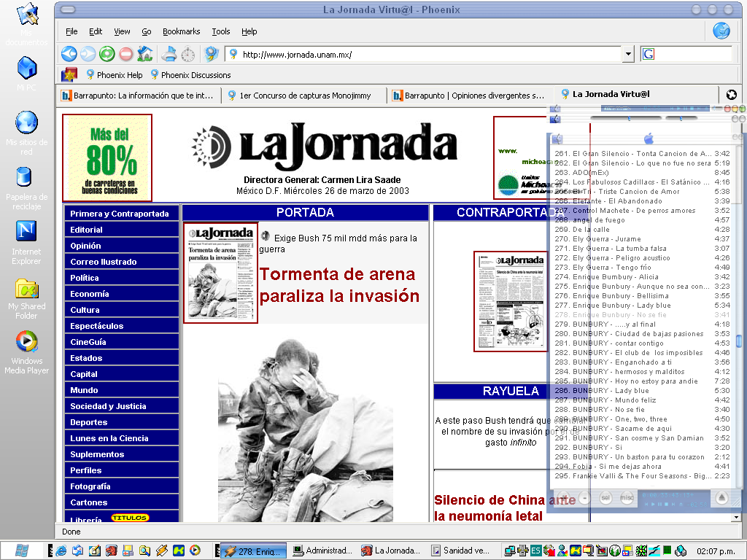Image resolution: width=747 pixels, height=560 pixels.
Task: Click the minus remove button in the playlist window
Action: (584, 498)
